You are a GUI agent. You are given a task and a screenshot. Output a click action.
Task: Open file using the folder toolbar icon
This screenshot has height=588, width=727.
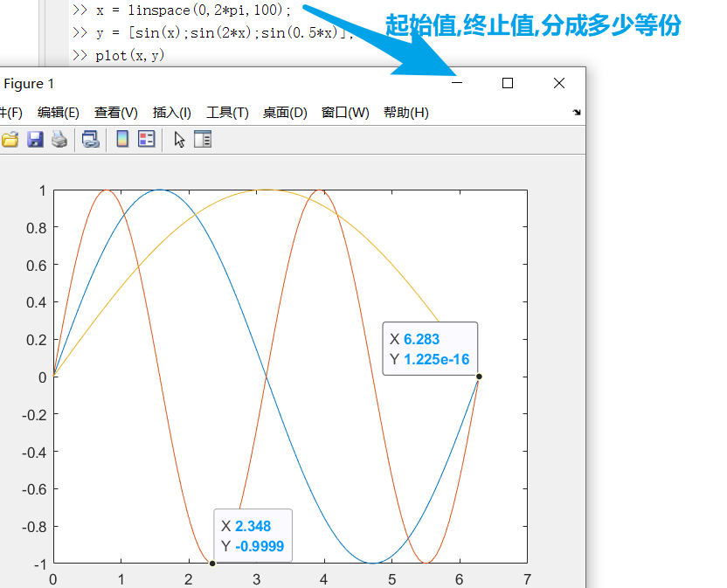[x=10, y=139]
